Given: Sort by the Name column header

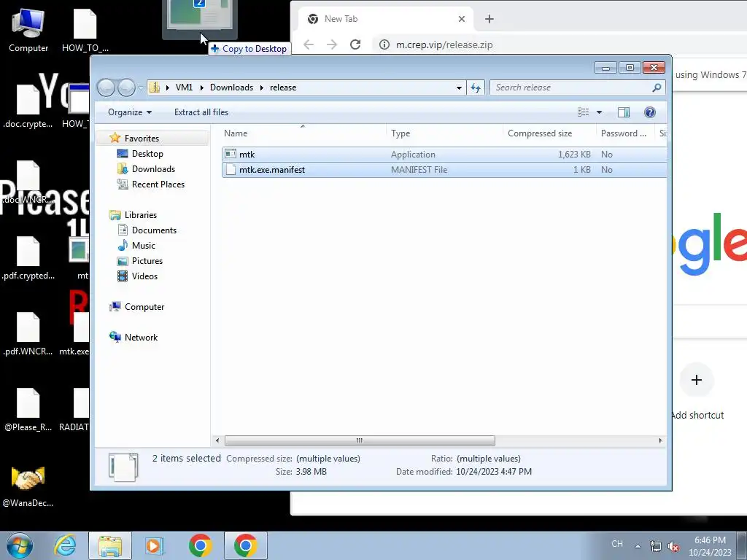Looking at the screenshot, I should 303,133.
